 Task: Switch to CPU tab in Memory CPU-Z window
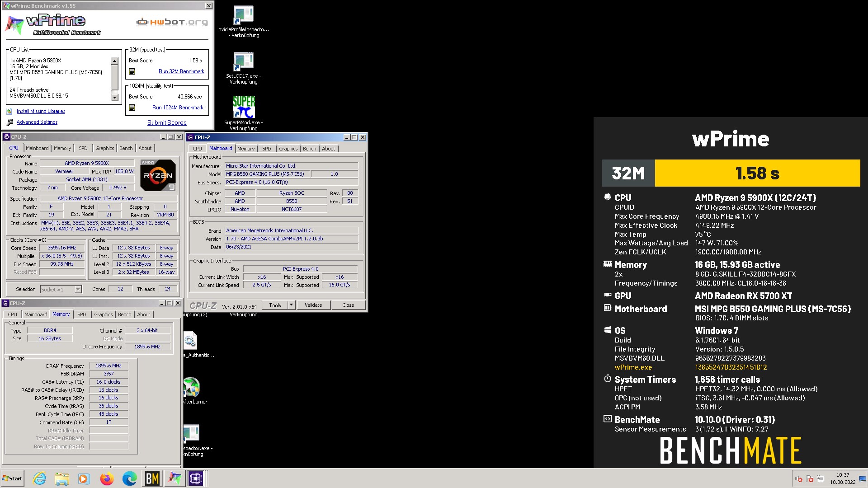(x=13, y=314)
